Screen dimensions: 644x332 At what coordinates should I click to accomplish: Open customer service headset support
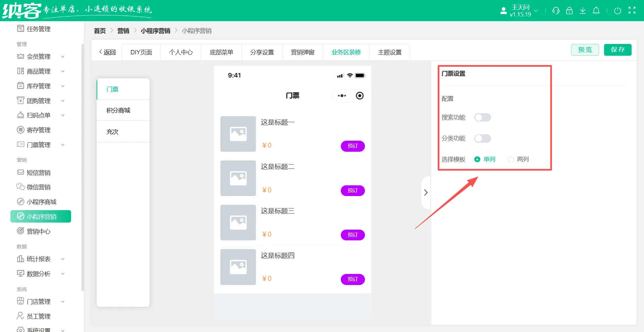point(556,11)
